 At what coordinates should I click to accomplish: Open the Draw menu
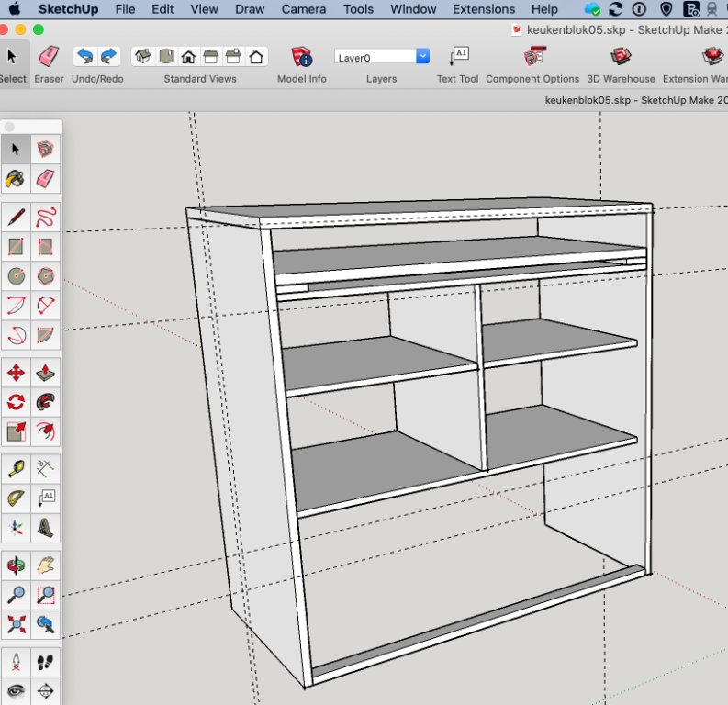coord(249,9)
